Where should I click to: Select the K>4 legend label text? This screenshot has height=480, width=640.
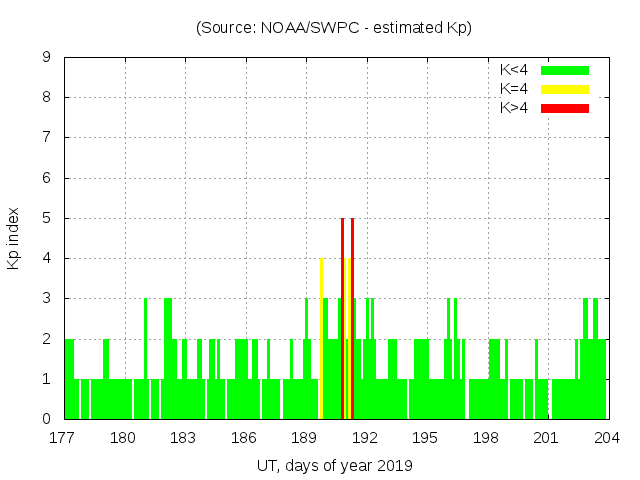point(514,108)
